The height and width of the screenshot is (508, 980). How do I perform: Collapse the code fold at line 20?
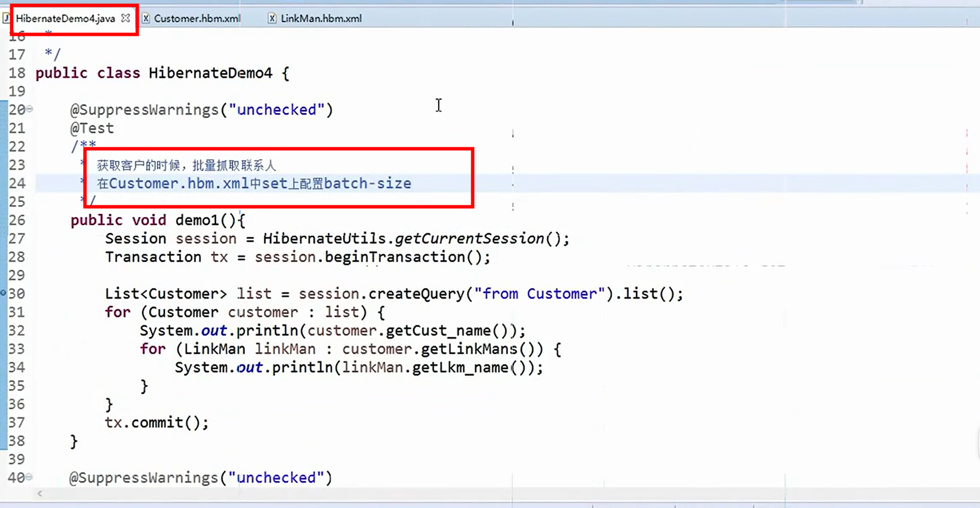click(30, 109)
